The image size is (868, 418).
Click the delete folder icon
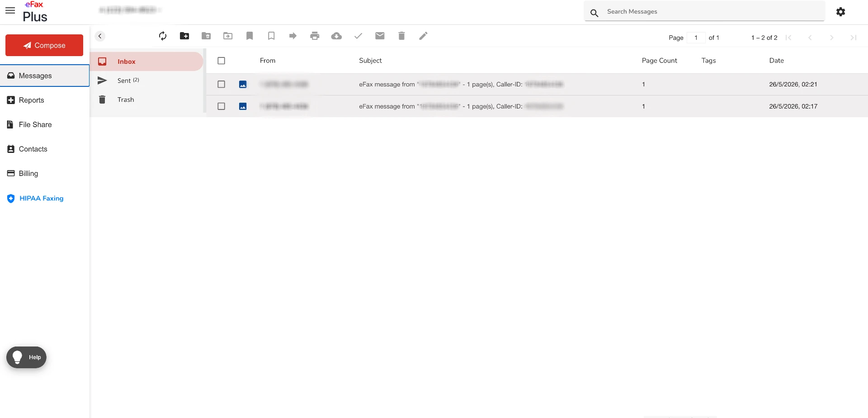(206, 36)
